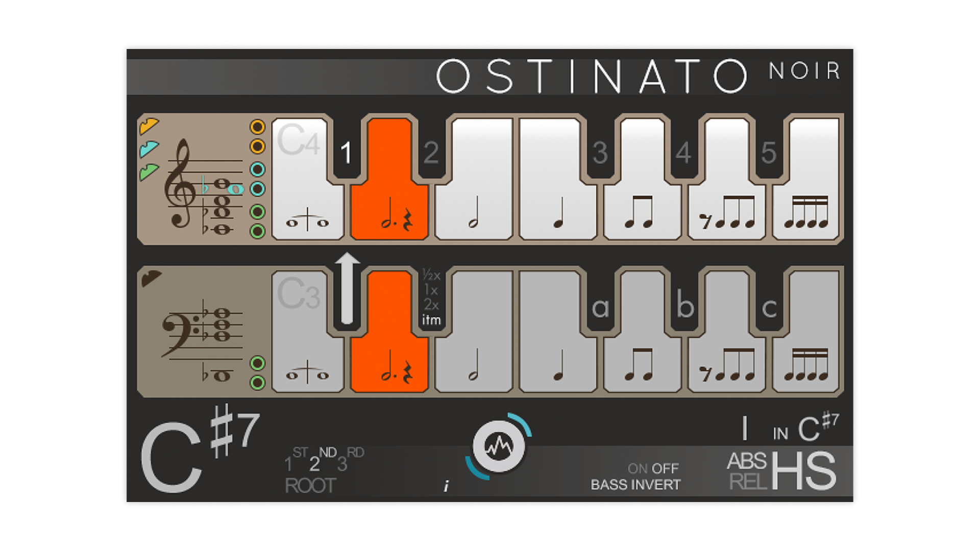The width and height of the screenshot is (980, 551).
Task: Click the orange strings icon in treble section
Action: tap(150, 126)
